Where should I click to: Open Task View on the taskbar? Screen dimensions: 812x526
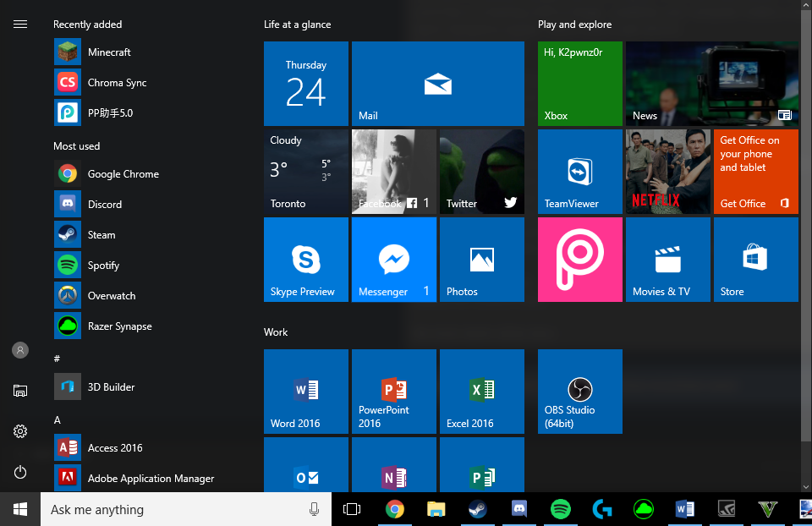pos(352,509)
